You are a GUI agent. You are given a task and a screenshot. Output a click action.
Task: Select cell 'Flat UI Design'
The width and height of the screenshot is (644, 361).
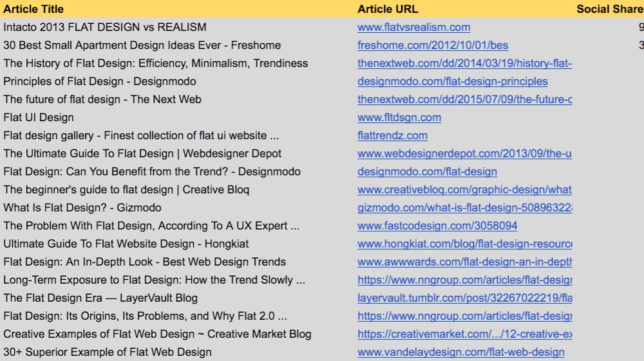[x=39, y=118]
